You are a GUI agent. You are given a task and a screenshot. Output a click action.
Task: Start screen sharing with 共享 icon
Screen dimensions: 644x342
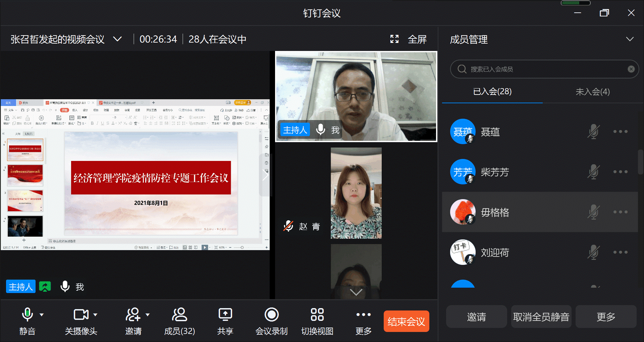click(225, 315)
